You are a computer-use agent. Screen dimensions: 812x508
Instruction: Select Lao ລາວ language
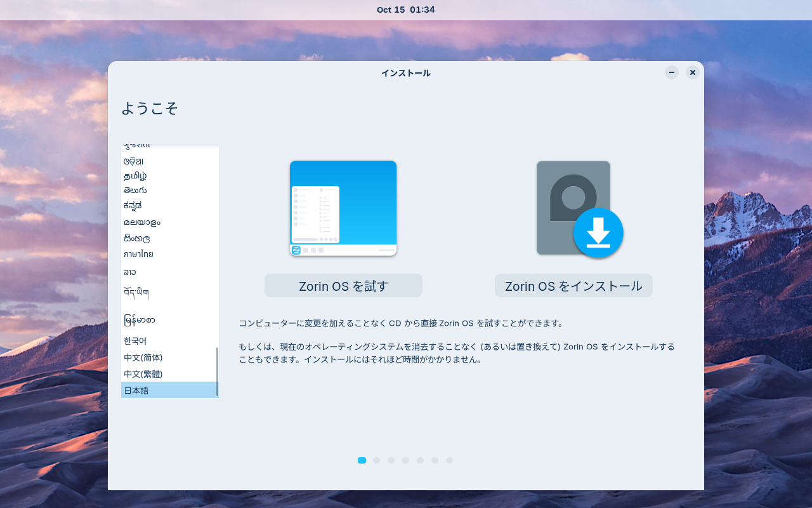(169, 272)
